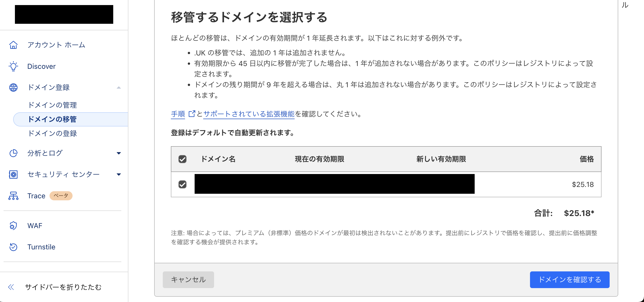Image resolution: width=644 pixels, height=302 pixels.
Task: Open the ドメインの管理 menu item
Action: point(52,105)
